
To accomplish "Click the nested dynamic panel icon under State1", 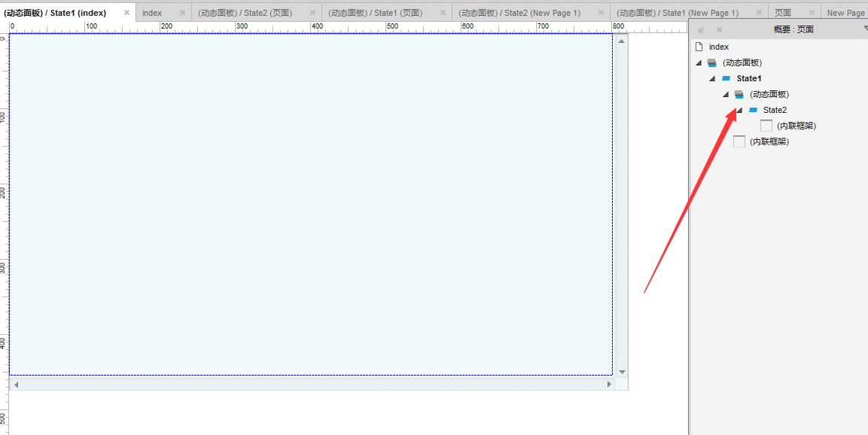I will coord(739,95).
